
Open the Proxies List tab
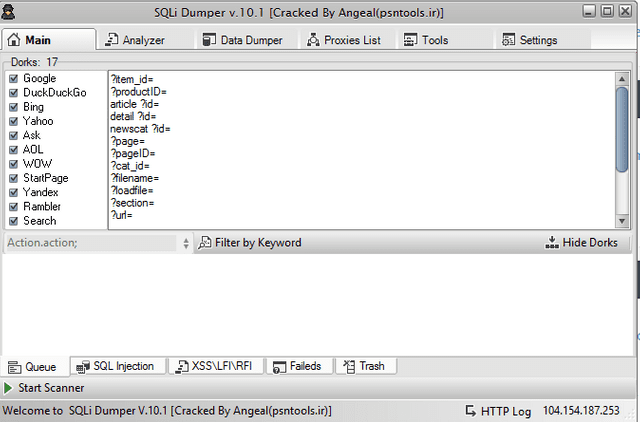tap(348, 40)
